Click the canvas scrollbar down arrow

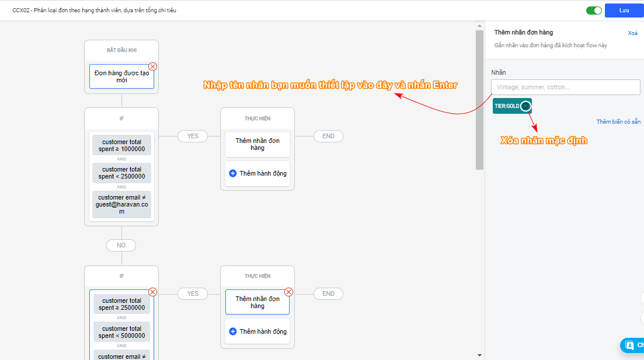coord(479,355)
